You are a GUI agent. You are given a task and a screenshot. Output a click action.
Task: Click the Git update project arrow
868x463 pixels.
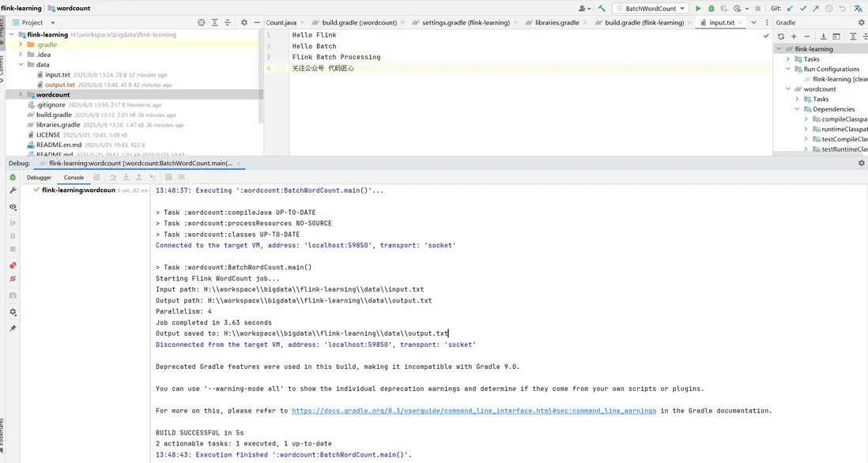tap(790, 9)
